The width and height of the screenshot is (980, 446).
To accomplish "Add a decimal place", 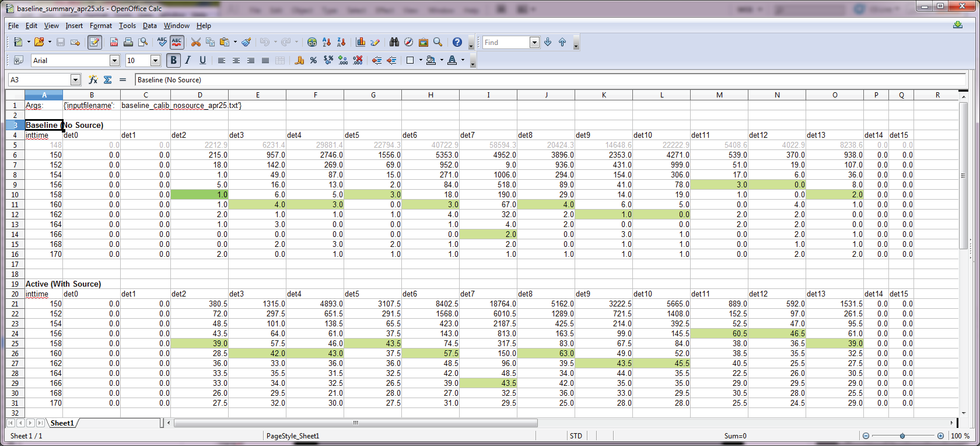I will (x=343, y=60).
